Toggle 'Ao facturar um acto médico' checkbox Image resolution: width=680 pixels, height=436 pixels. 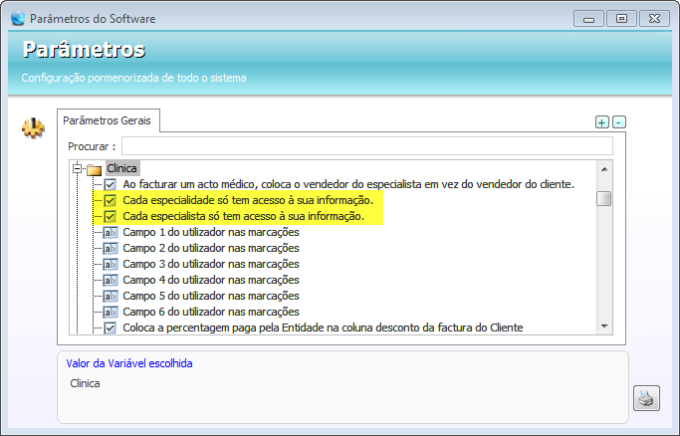click(x=110, y=184)
